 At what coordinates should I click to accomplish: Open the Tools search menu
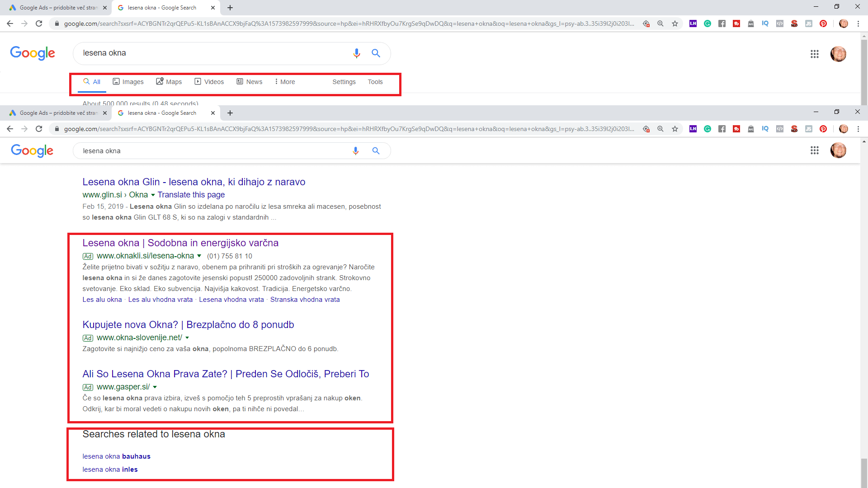click(x=375, y=82)
